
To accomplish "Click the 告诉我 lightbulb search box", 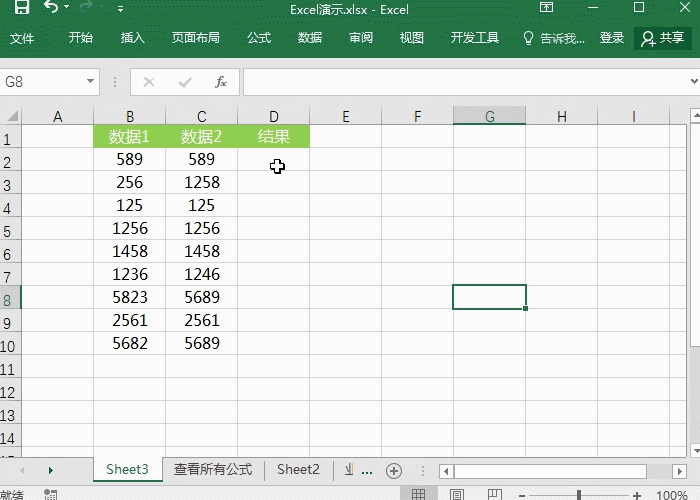I will [x=554, y=38].
